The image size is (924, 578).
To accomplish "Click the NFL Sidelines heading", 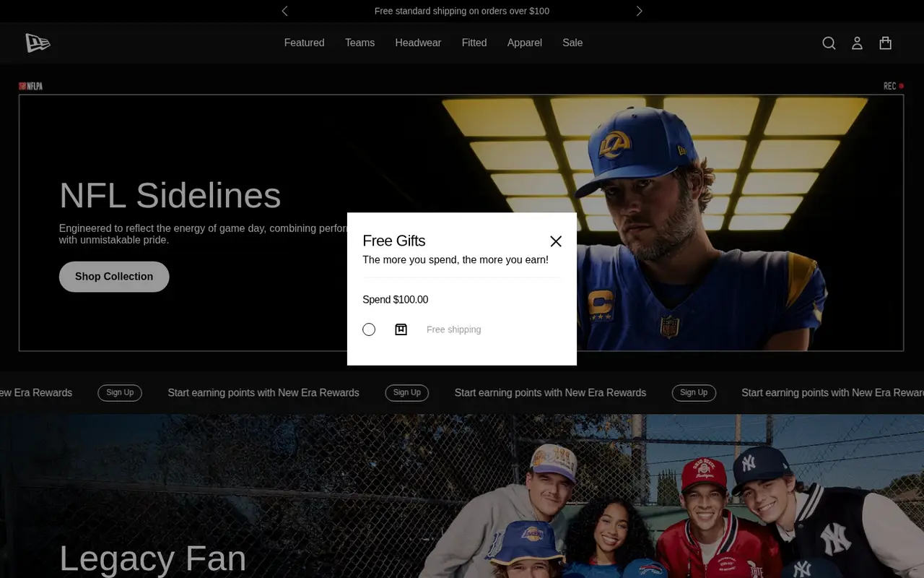I will click(x=170, y=195).
